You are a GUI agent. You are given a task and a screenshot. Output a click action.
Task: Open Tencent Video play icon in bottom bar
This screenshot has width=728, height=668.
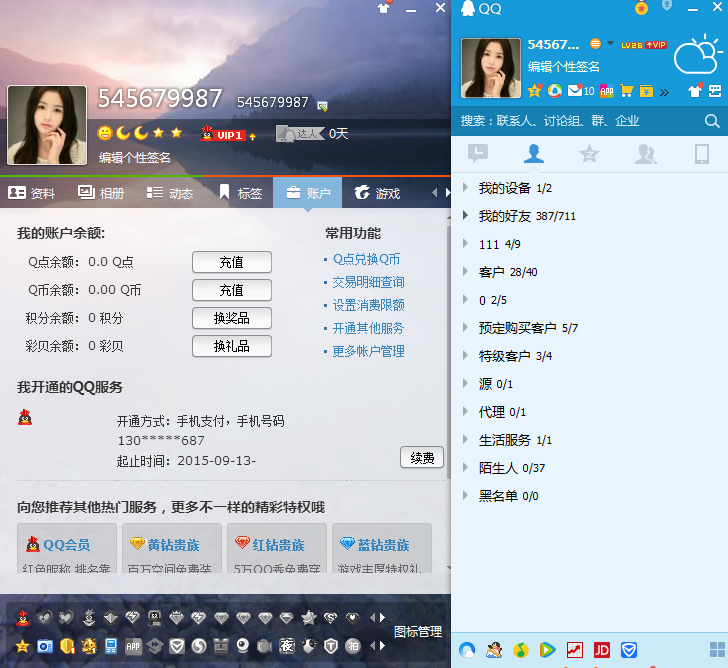pyautogui.click(x=547, y=650)
